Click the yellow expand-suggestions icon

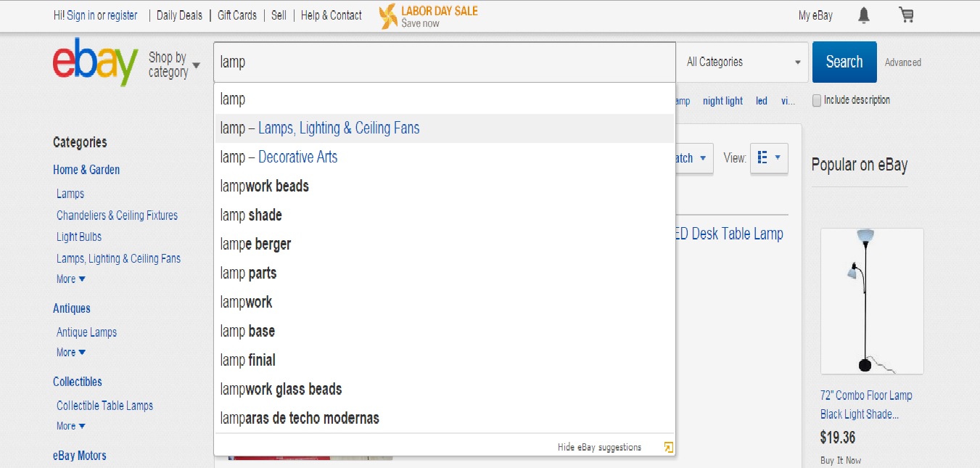pyautogui.click(x=668, y=447)
